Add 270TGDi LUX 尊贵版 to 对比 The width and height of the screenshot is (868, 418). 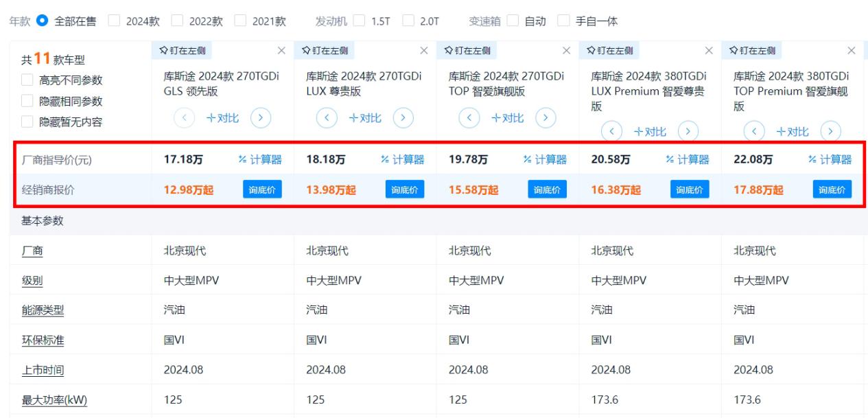tap(364, 117)
